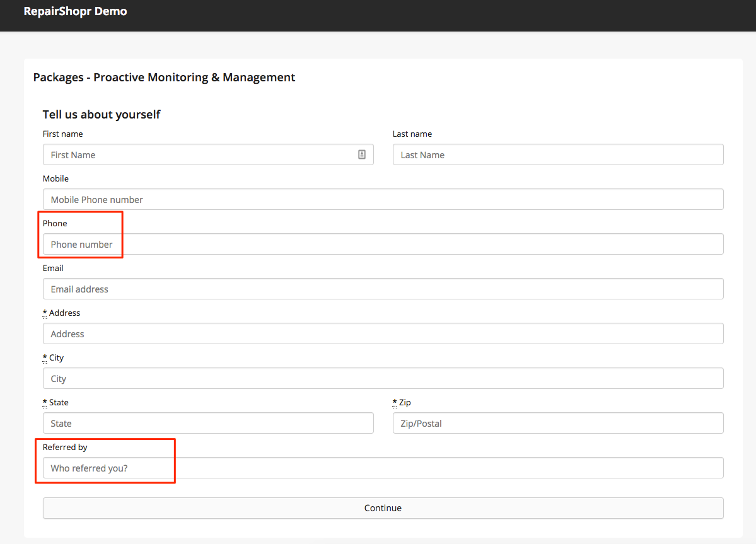Click the Tell us about yourself heading
Viewport: 756px width, 544px height.
click(102, 115)
